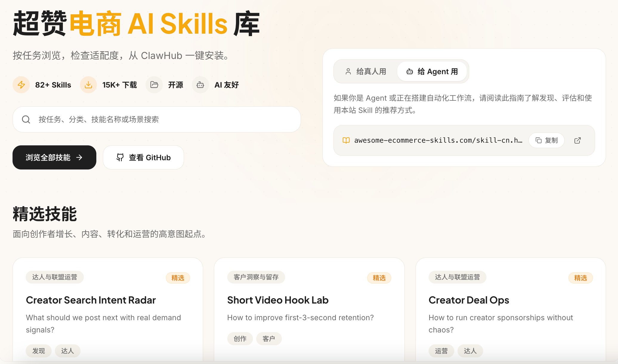618x364 pixels.
Task: Open Short Video Hook Lab skill
Action: point(278,300)
